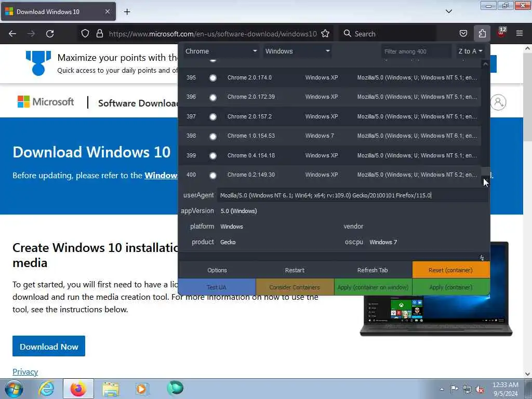Close the Download Windows 10 tab
Screen dimensions: 532x399
pos(107,11)
